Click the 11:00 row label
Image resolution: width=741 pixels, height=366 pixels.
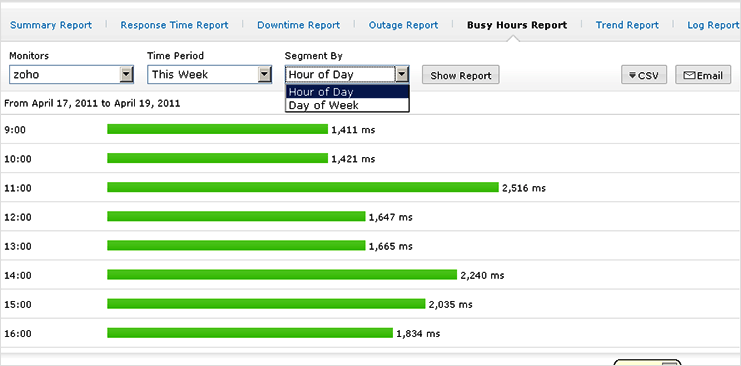tap(18, 188)
